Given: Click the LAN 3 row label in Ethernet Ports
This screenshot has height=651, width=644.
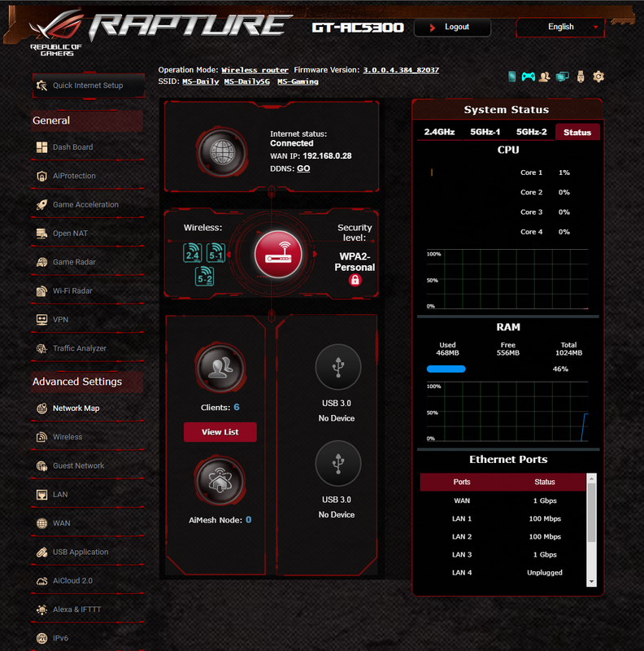Looking at the screenshot, I should click(x=462, y=555).
